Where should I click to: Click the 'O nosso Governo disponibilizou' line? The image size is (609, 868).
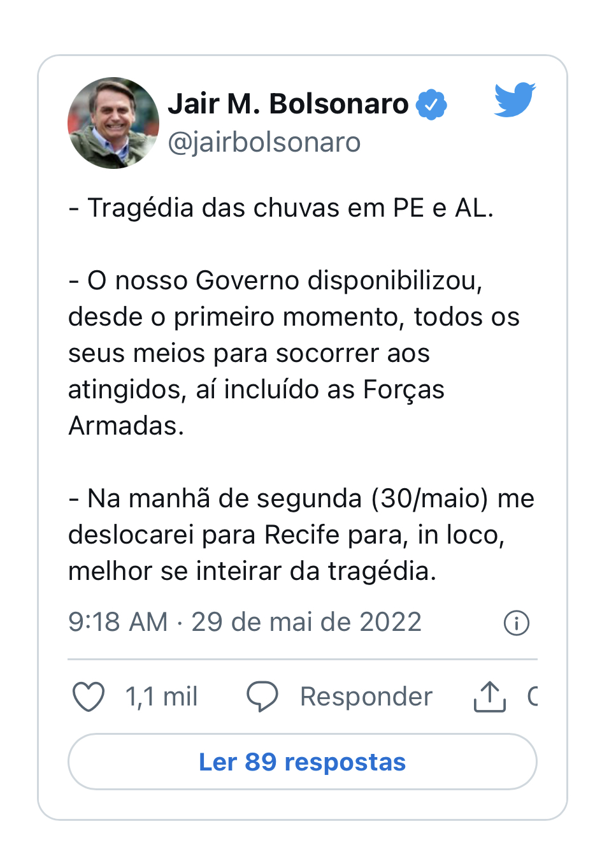pyautogui.click(x=275, y=280)
